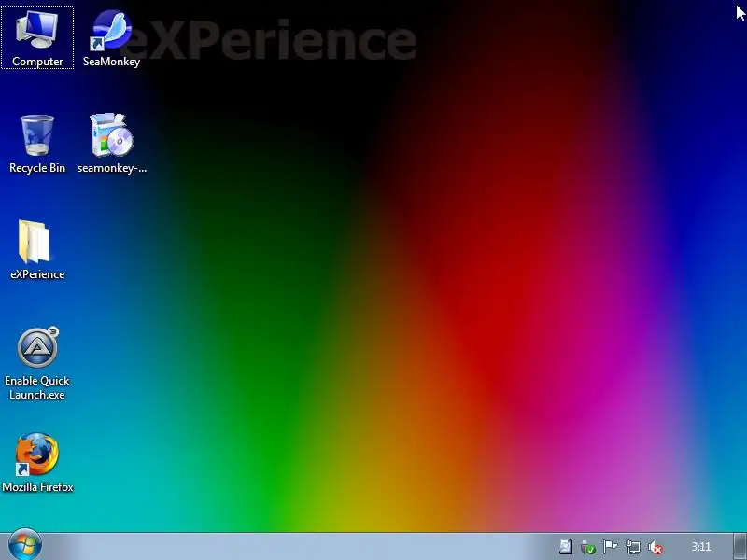This screenshot has width=747, height=560.
Task: Click the Safely Remove Hardware tray icon
Action: [x=588, y=547]
